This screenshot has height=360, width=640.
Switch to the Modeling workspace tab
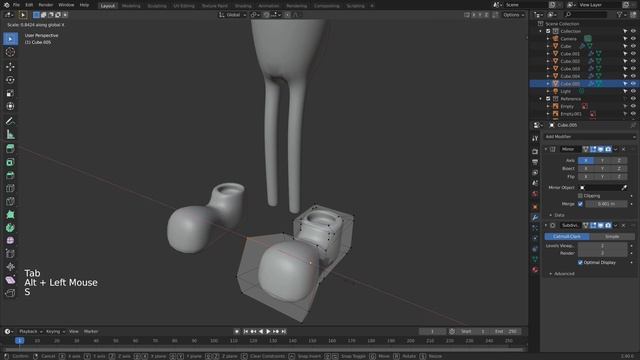tap(131, 6)
